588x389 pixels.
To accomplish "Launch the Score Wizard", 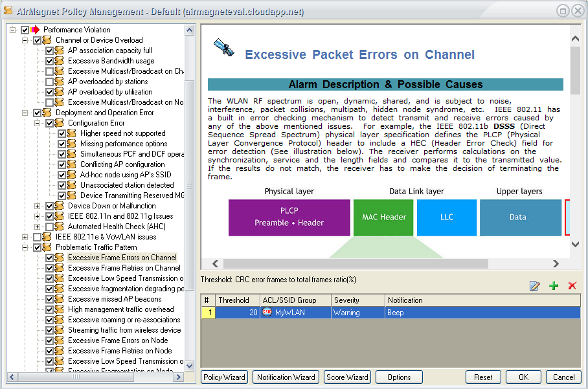I will pos(347,377).
